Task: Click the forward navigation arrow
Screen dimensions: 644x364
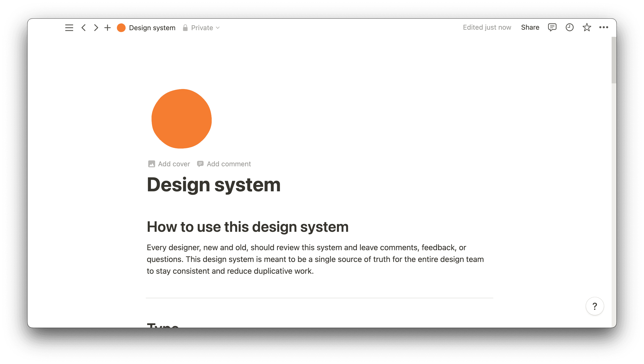Action: [95, 27]
